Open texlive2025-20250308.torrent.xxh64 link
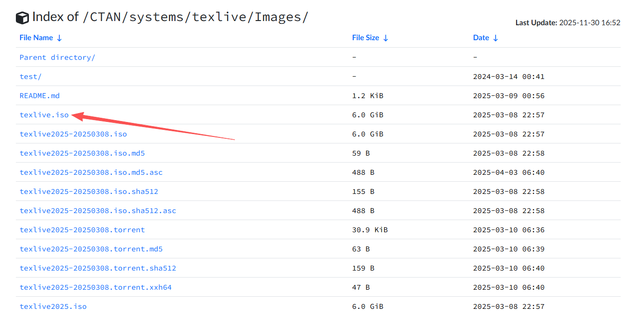644x314 pixels. point(96,287)
